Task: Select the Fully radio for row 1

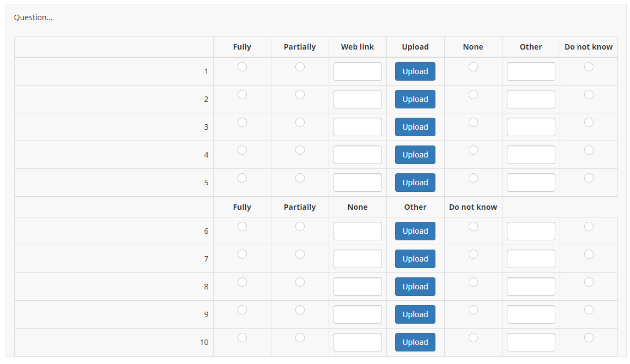Action: (242, 67)
